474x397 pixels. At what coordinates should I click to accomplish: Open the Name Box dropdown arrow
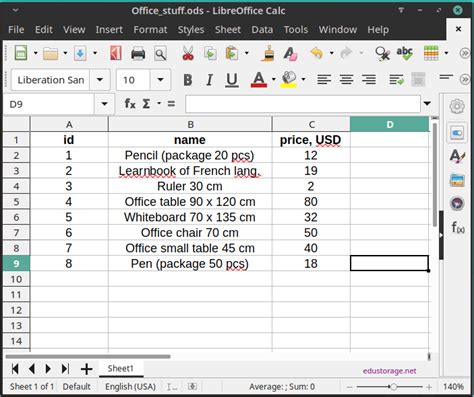(104, 104)
